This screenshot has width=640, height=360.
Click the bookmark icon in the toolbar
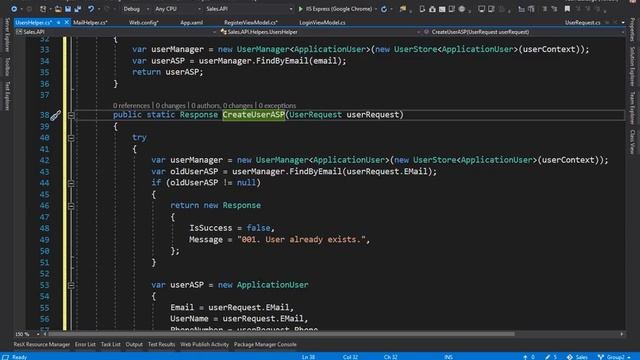[x=567, y=9]
